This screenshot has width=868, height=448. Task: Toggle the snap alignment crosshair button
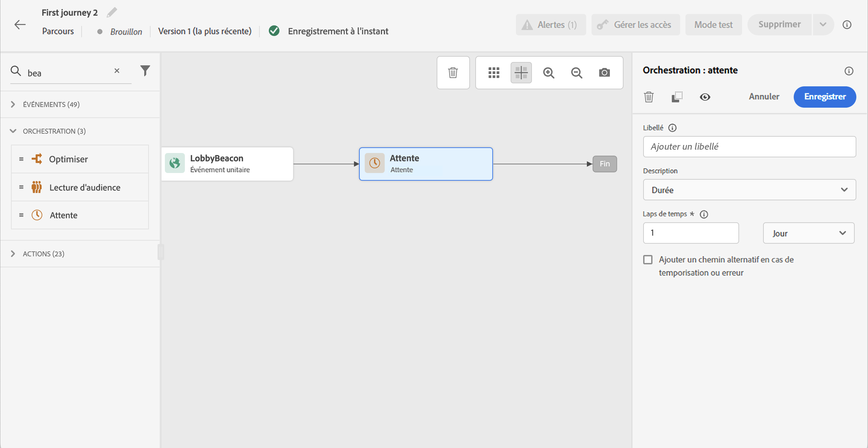pos(521,72)
